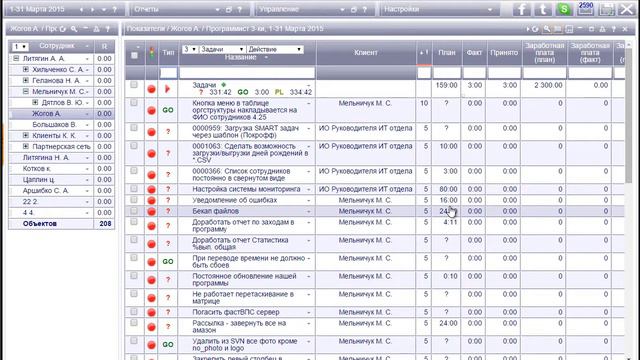Check the Задачи summary row checkbox

click(x=134, y=85)
